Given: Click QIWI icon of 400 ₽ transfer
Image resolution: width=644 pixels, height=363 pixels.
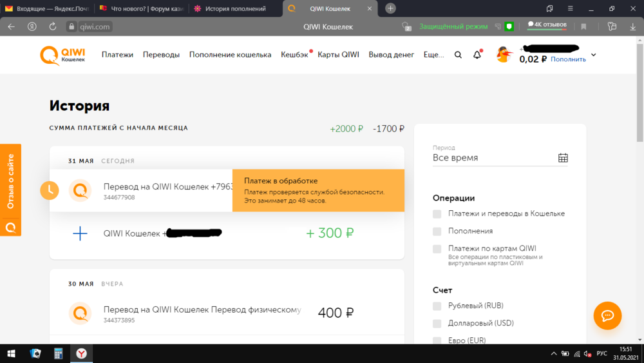Looking at the screenshot, I should pyautogui.click(x=80, y=313).
